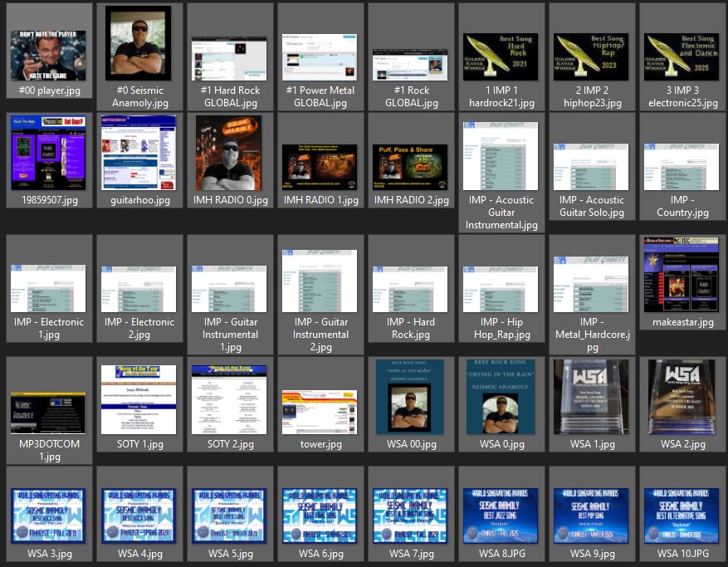Choose the WSA 1.jpg trophy thumbnail
This screenshot has width=728, height=567.
591,397
